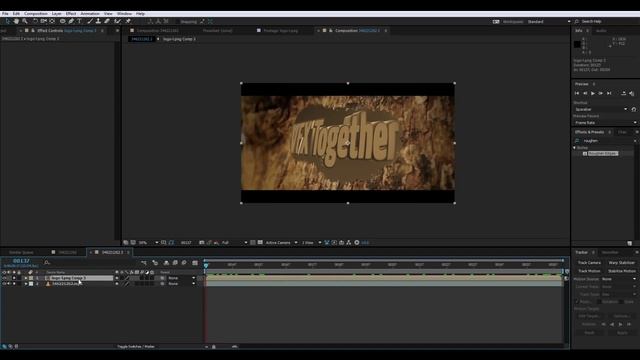Select the Puppet Pin tool
Image resolution: width=640 pixels, height=360 pixels.
click(128, 21)
